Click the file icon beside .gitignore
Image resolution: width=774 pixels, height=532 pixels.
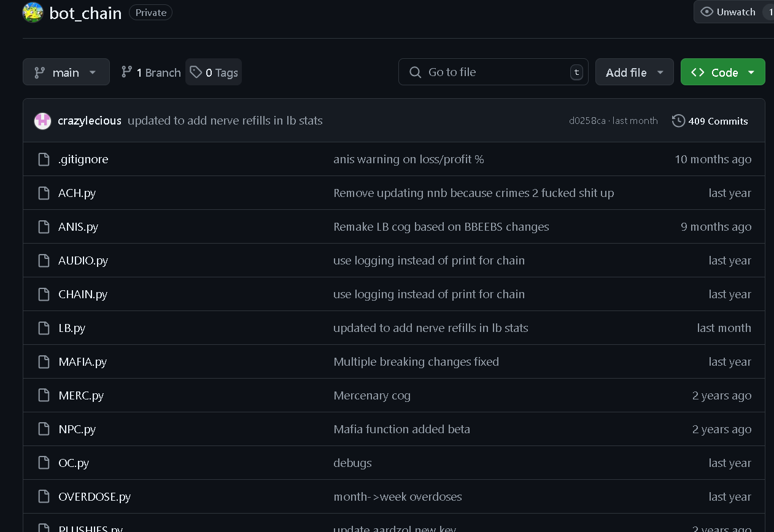44,159
